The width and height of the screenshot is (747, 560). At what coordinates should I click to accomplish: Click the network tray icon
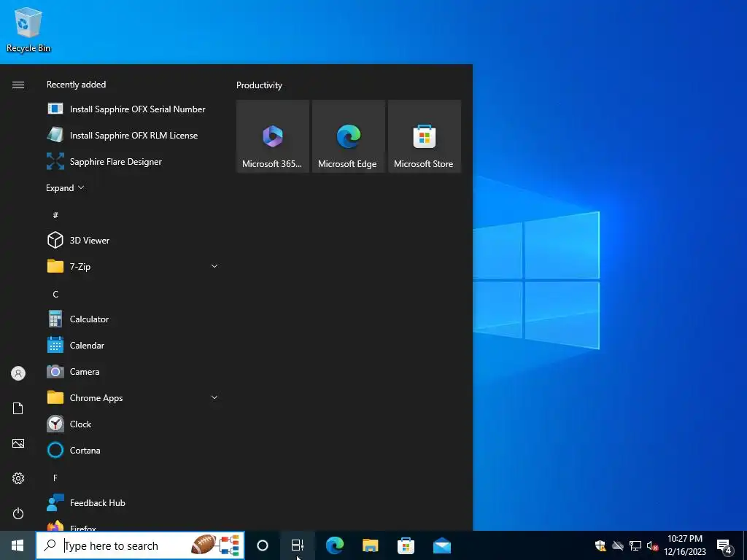(635, 545)
